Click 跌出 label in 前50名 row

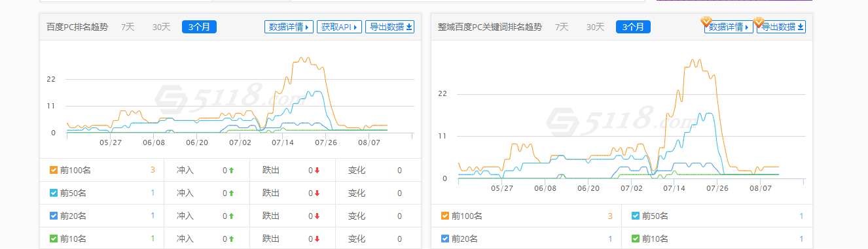point(271,193)
